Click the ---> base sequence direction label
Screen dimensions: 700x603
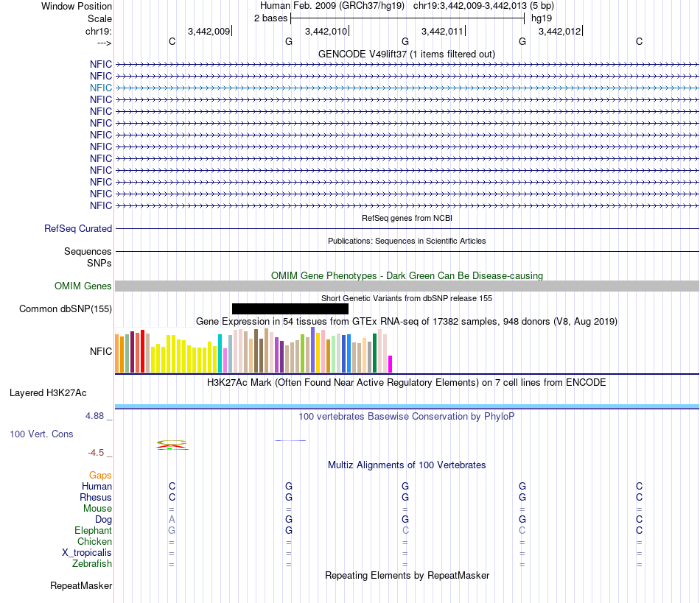tap(105, 43)
